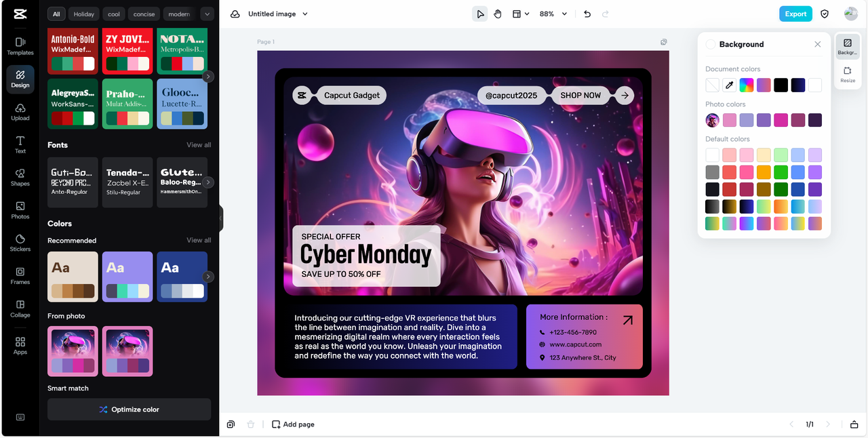Select the black document color swatch
This screenshot has height=438, width=868.
click(x=781, y=85)
